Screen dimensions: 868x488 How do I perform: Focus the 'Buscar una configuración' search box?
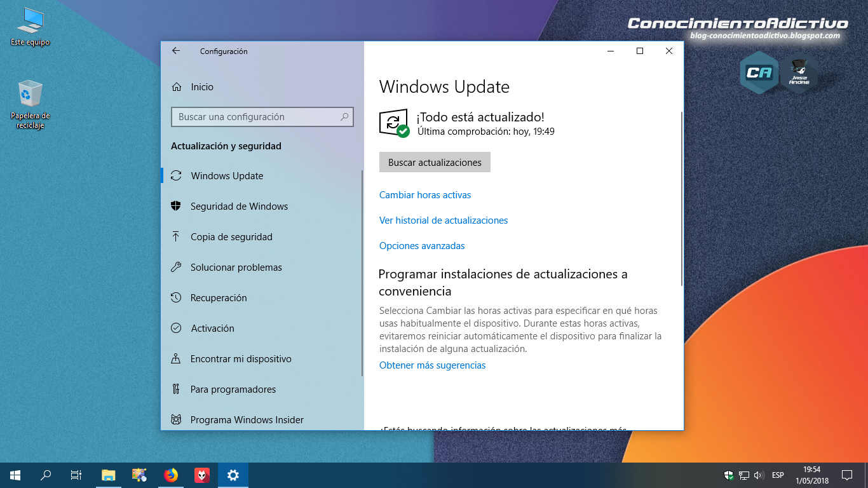[x=262, y=117]
